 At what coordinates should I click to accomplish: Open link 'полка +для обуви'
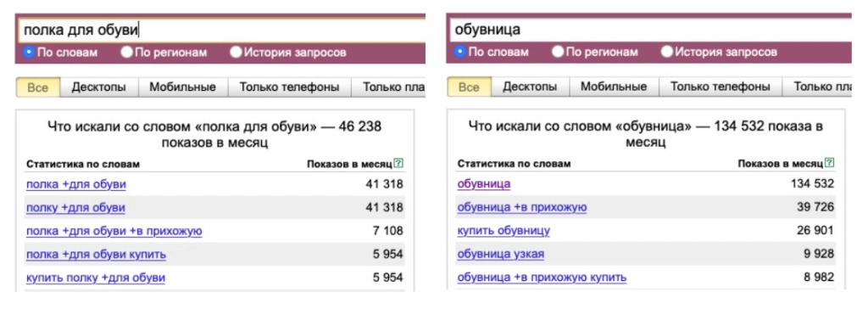[x=75, y=184]
